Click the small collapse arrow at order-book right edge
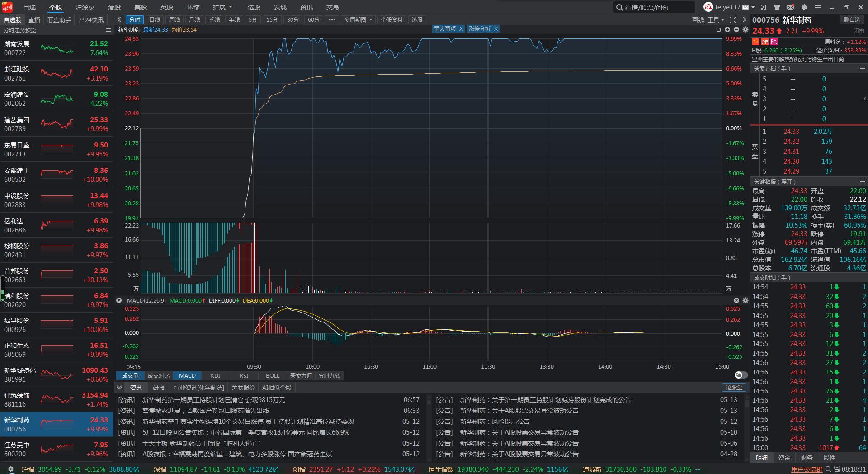Image resolution: width=868 pixels, height=474 pixels. click(x=864, y=99)
